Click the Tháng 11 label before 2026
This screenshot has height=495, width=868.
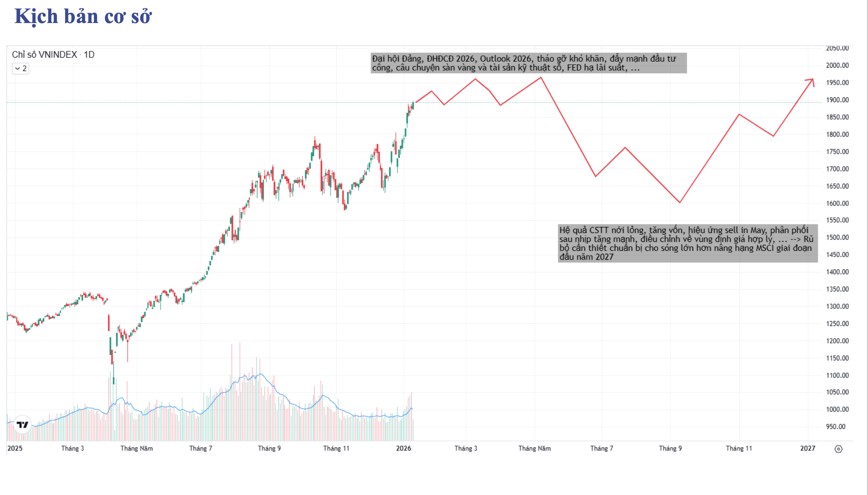tap(336, 448)
